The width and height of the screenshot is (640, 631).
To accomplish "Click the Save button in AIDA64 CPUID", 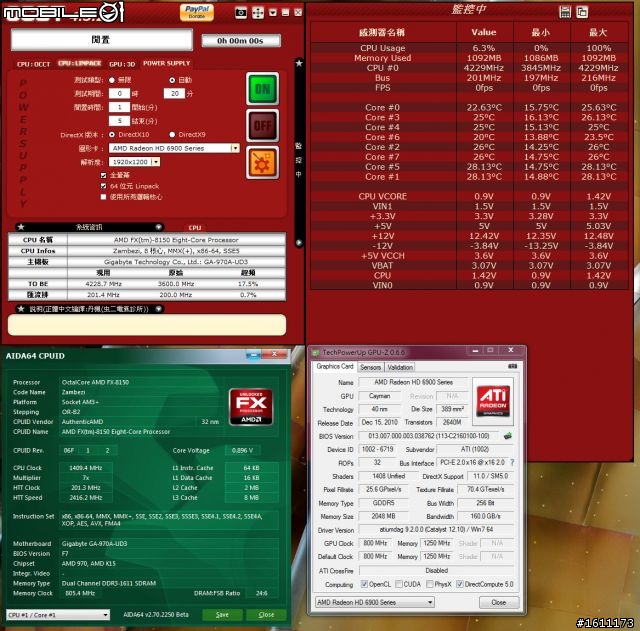I will 222,615.
